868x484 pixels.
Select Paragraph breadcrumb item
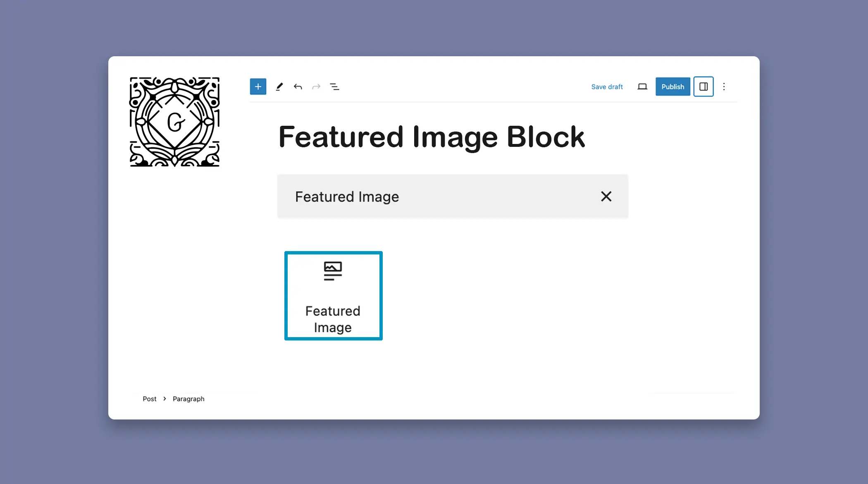[188, 398]
